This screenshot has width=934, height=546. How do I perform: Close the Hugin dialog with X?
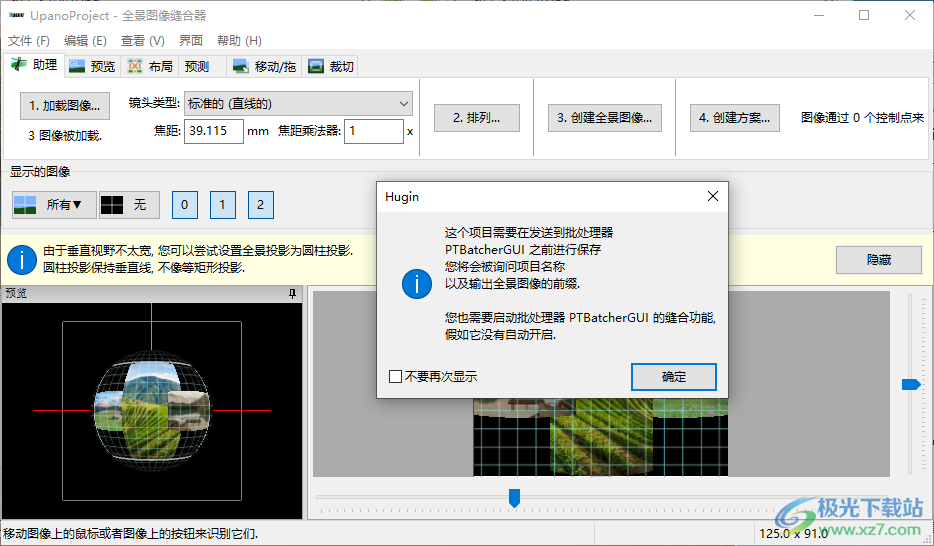point(712,196)
